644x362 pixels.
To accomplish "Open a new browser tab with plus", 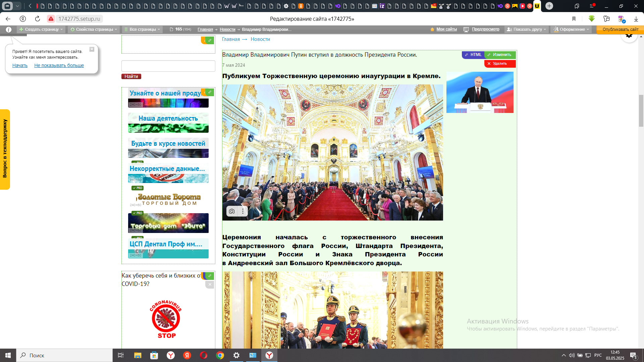I will point(549,6).
